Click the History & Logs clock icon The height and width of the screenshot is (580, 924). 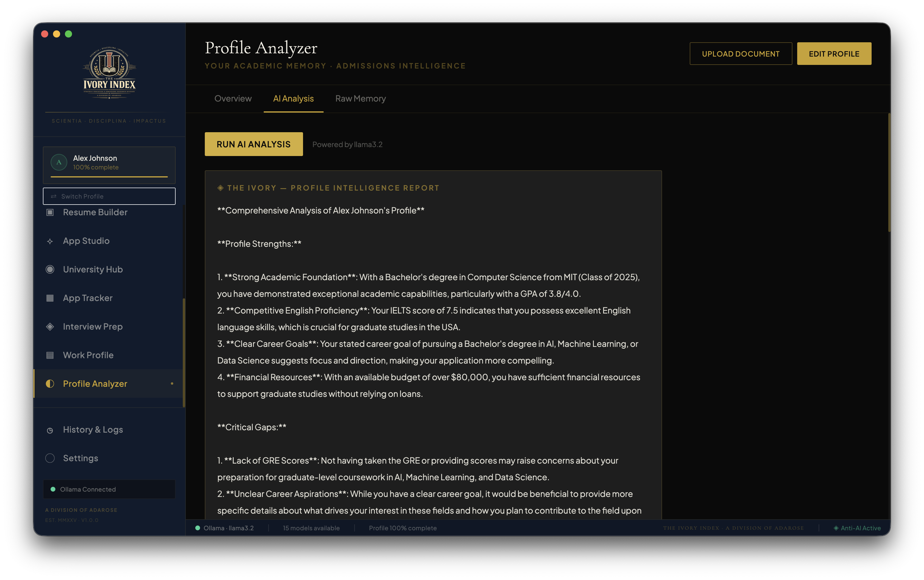tap(50, 430)
